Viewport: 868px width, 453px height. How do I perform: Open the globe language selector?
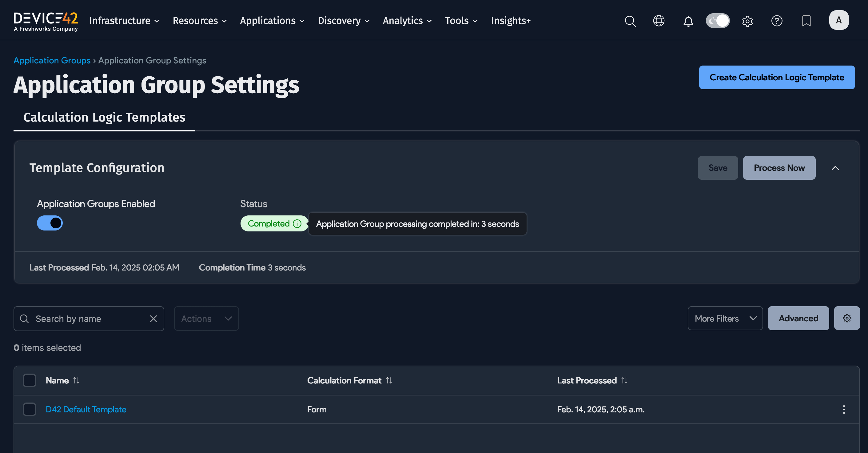coord(659,21)
